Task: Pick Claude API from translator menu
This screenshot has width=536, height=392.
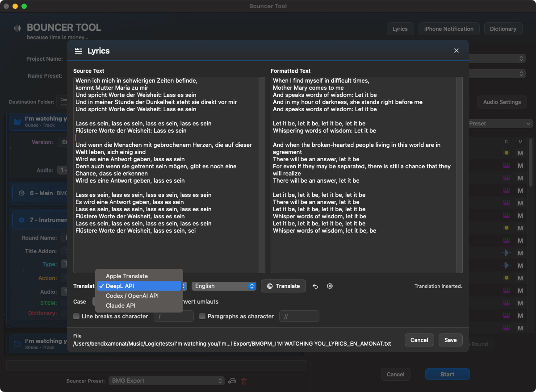Action: pyautogui.click(x=139, y=306)
